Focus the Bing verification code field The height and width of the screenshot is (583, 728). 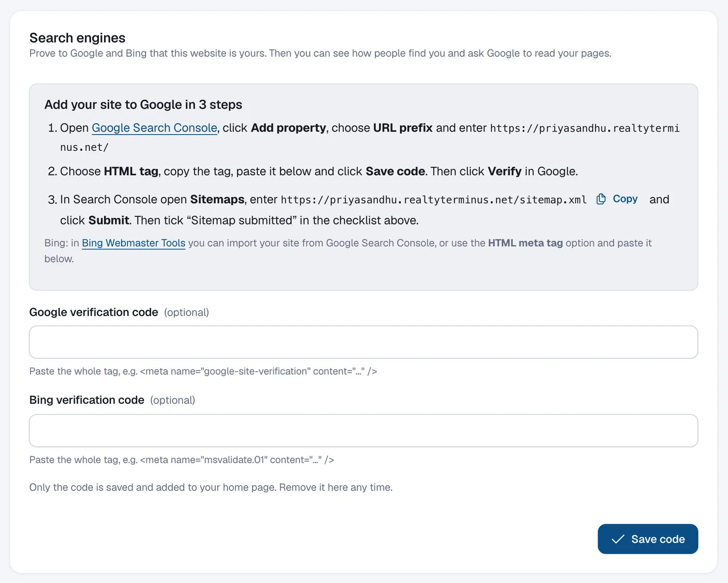tap(363, 430)
